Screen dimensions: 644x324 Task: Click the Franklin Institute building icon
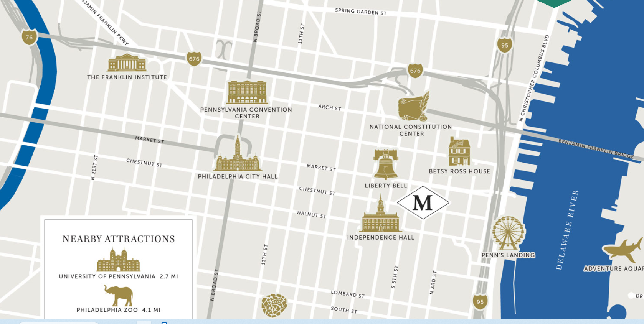point(127,62)
